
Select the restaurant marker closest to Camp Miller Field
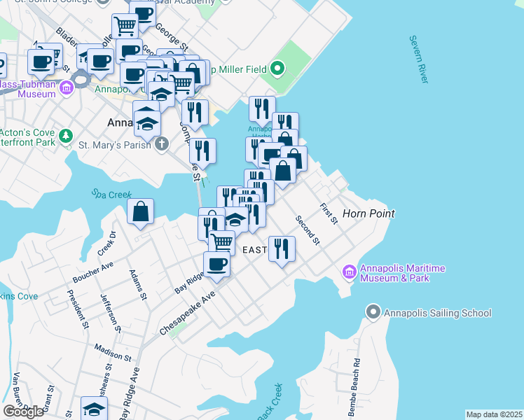click(x=262, y=109)
